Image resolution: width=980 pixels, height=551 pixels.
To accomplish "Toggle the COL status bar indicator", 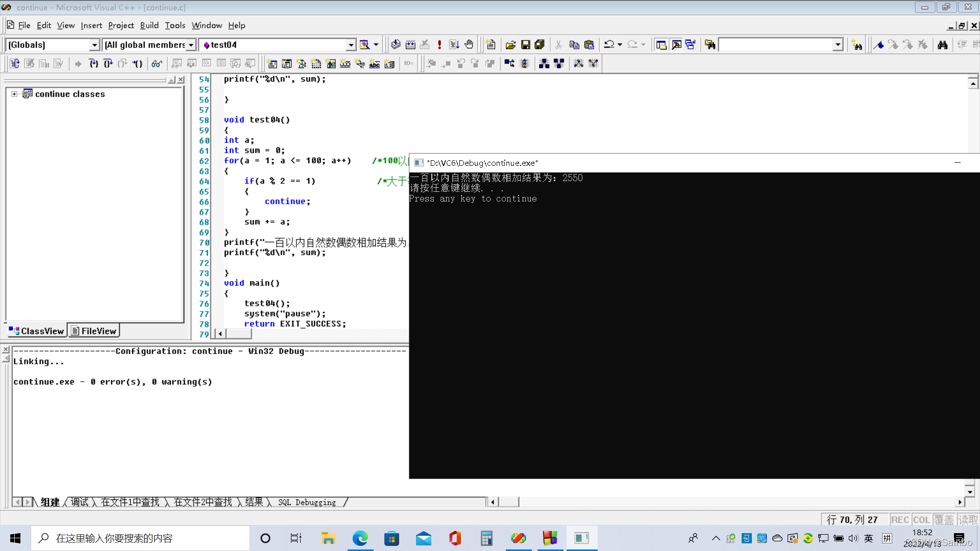I will [921, 519].
